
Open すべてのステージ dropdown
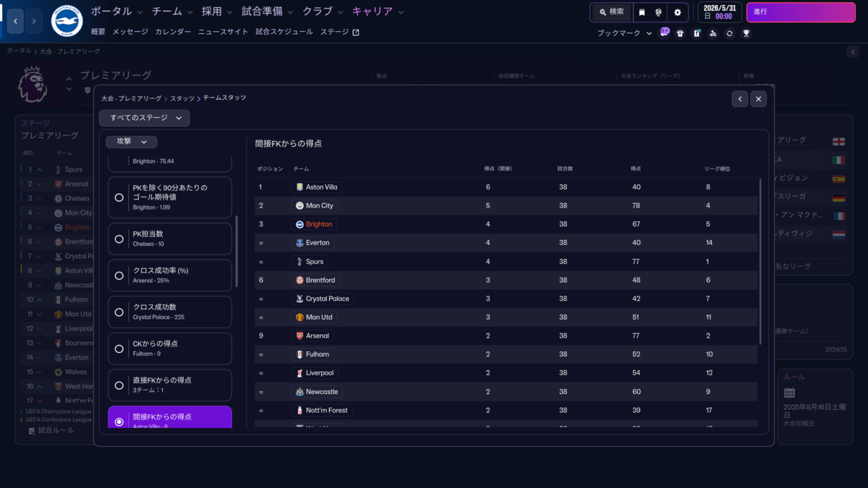[145, 118]
